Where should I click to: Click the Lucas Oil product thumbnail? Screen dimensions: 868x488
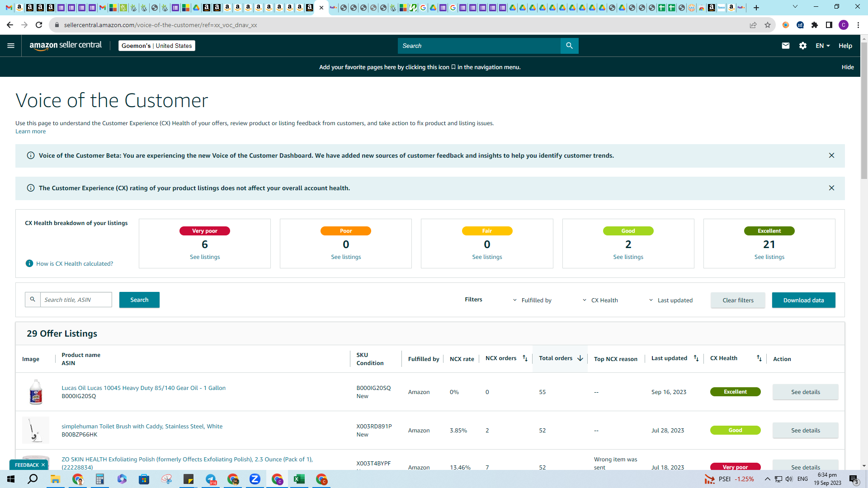36,392
